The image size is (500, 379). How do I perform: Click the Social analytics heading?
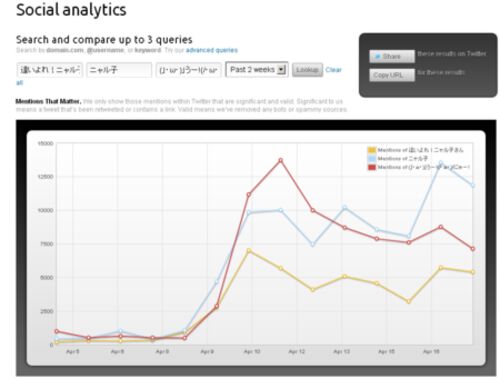pyautogui.click(x=71, y=10)
